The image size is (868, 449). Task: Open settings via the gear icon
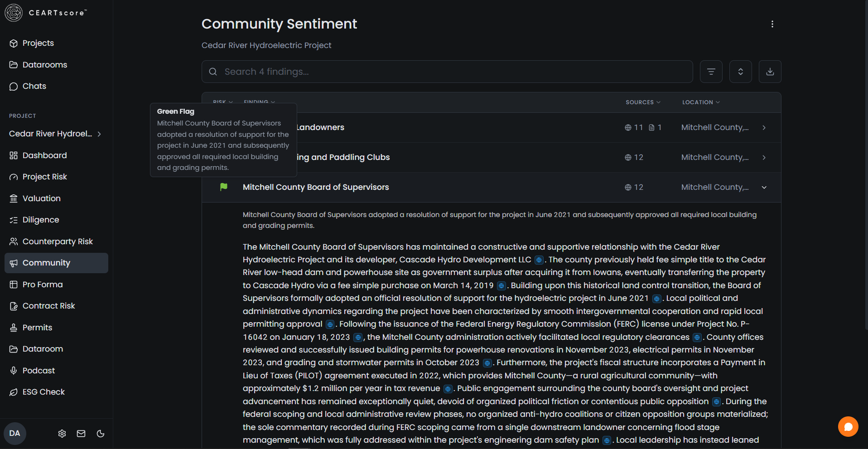tap(62, 434)
